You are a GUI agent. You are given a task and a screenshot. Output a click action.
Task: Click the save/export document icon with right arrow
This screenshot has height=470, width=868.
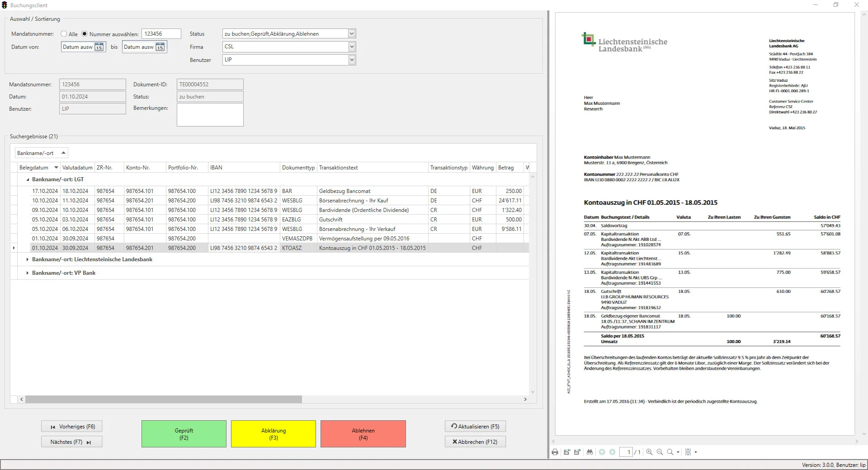577,452
